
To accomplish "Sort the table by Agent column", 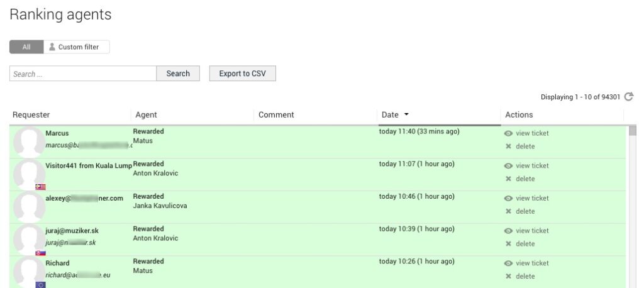I will pyautogui.click(x=147, y=115).
